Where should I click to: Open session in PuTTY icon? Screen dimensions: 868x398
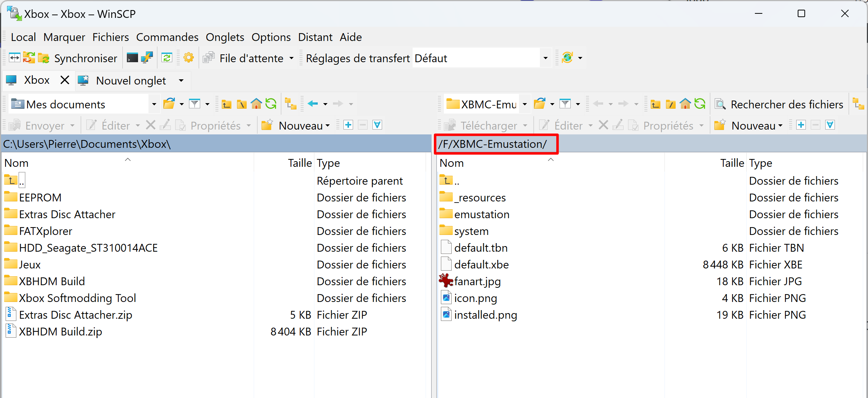point(147,58)
